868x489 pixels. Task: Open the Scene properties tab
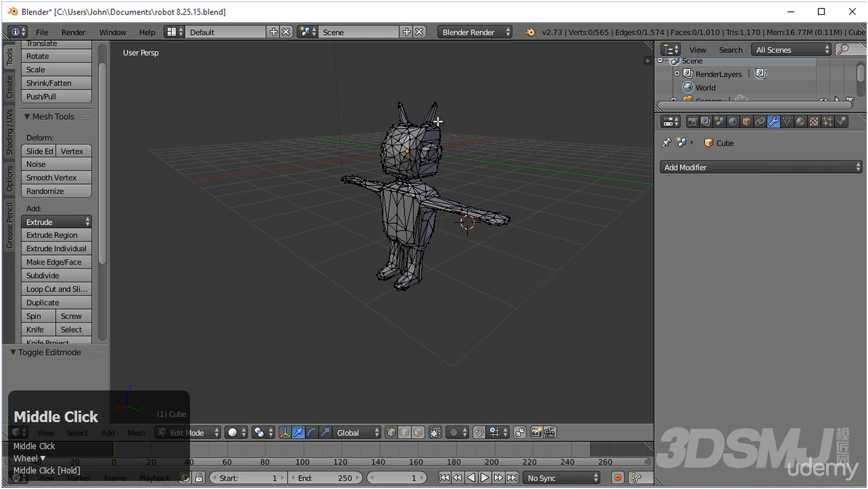coord(719,122)
